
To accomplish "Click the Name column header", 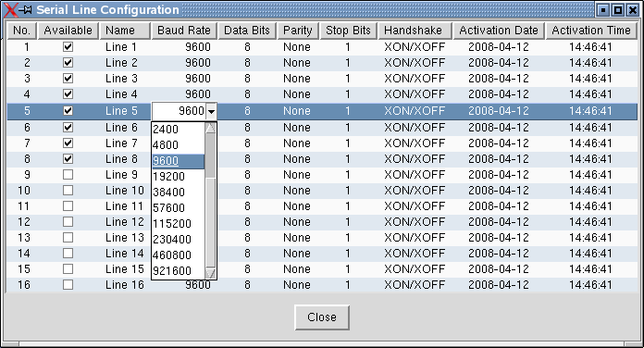I will (x=125, y=31).
